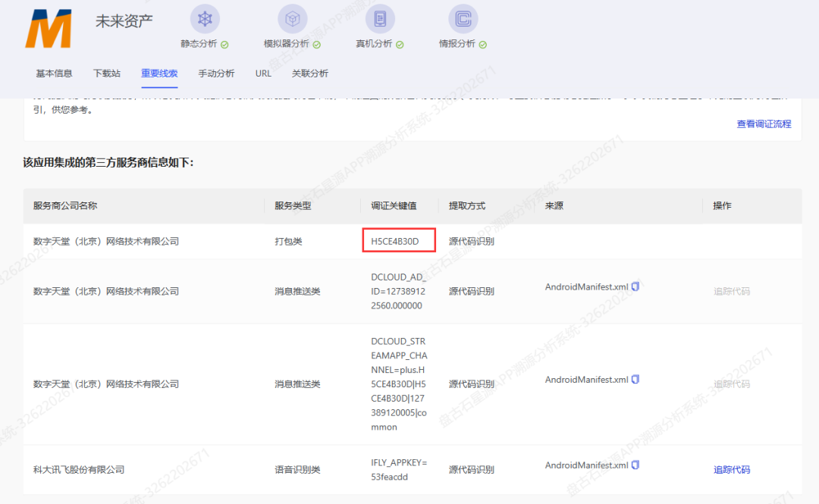This screenshot has width=819, height=504.
Task: Click the 真机分析 label
Action: coord(373,44)
